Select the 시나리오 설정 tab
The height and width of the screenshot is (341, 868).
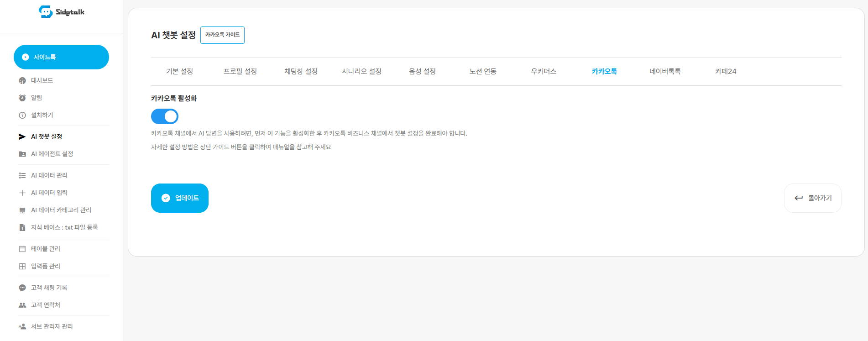(361, 71)
